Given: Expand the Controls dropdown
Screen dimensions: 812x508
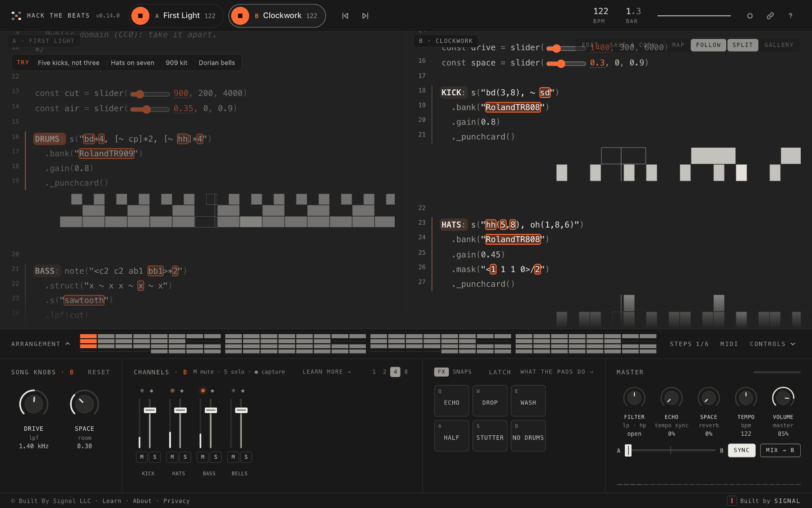Looking at the screenshot, I should pyautogui.click(x=773, y=344).
